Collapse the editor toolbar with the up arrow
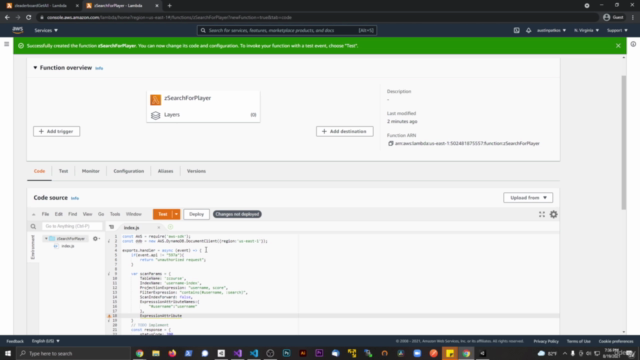 coord(33,214)
